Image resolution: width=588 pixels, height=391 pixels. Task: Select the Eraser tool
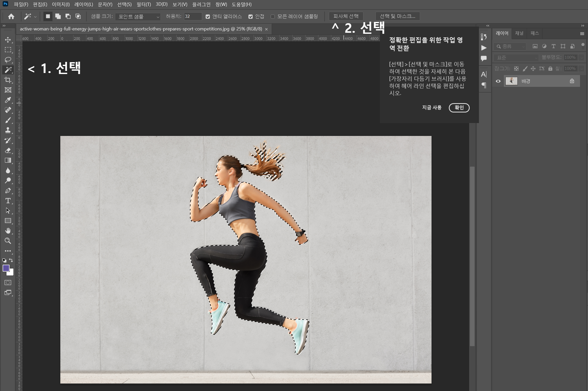tap(8, 150)
